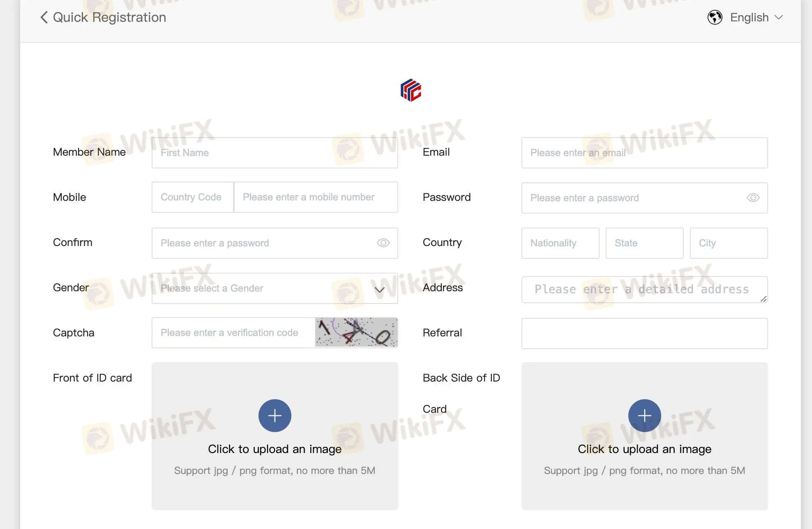
Task: Click the WikiFX cube logo icon
Action: [x=410, y=90]
